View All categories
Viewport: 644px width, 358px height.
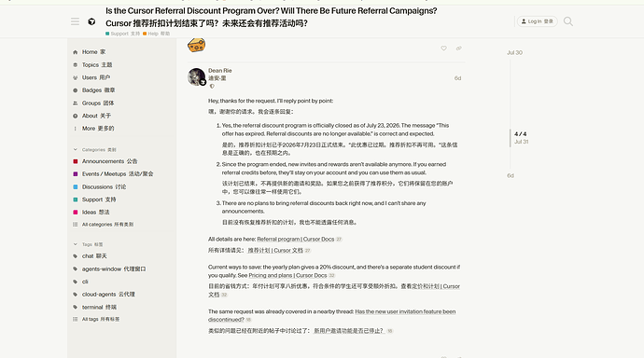coord(122,225)
